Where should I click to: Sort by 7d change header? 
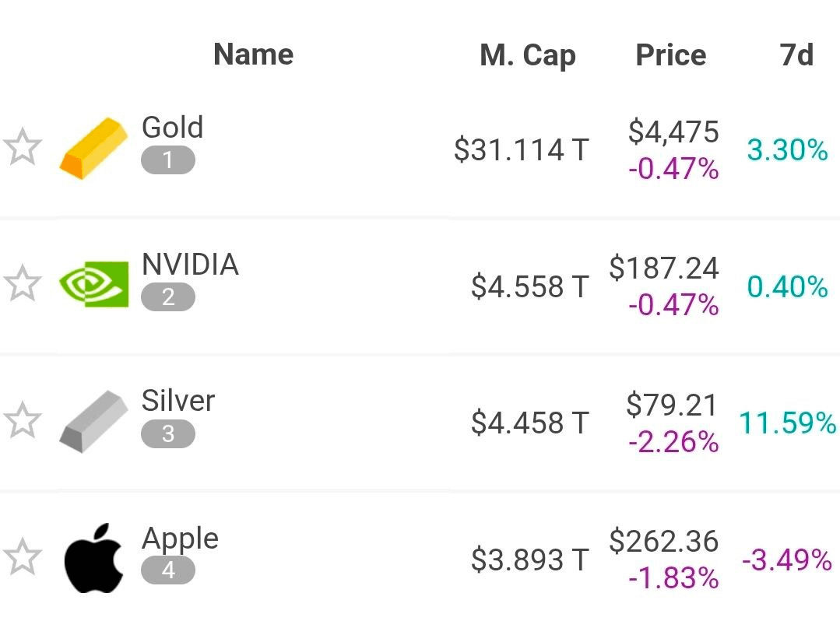tap(796, 55)
